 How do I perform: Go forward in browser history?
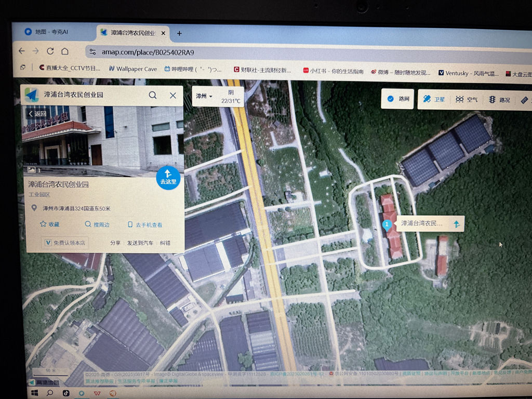coord(36,51)
